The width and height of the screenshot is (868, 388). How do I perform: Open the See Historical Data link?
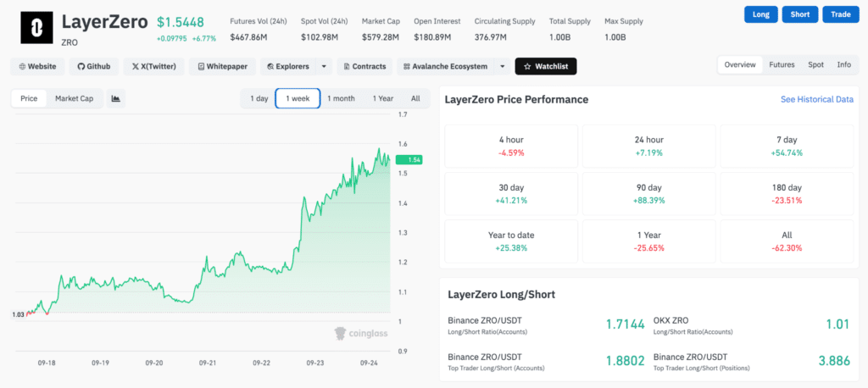tap(817, 100)
